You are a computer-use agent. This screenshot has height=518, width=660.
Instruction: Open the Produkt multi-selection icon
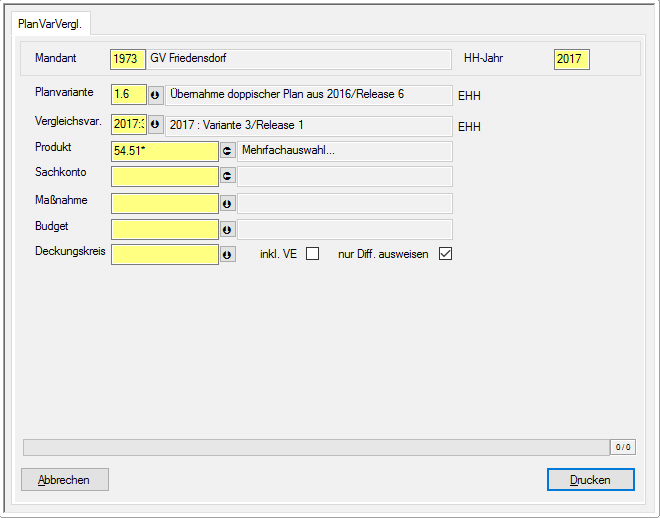tap(228, 151)
